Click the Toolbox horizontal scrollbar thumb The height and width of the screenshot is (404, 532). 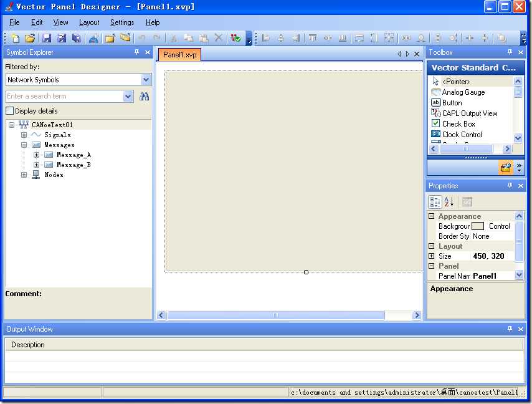[x=466, y=149]
